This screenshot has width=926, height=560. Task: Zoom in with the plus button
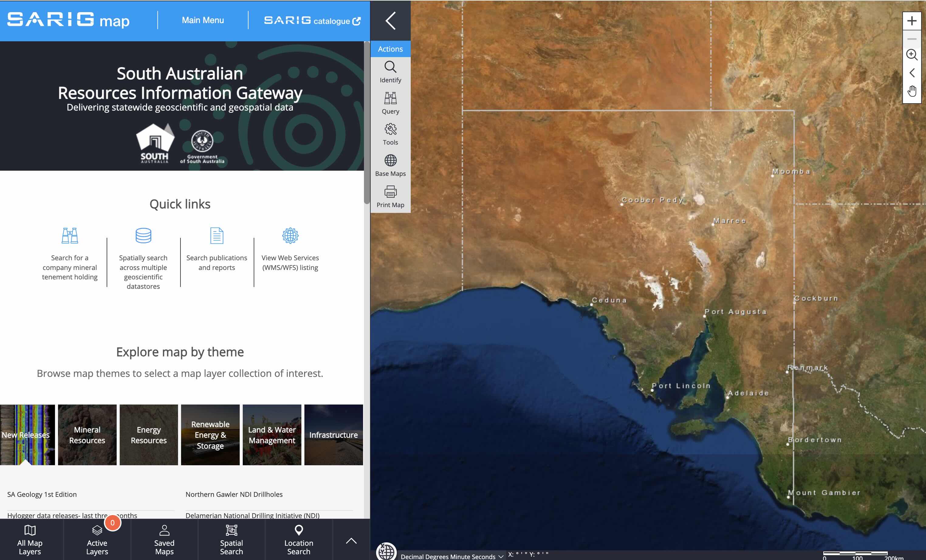click(911, 21)
